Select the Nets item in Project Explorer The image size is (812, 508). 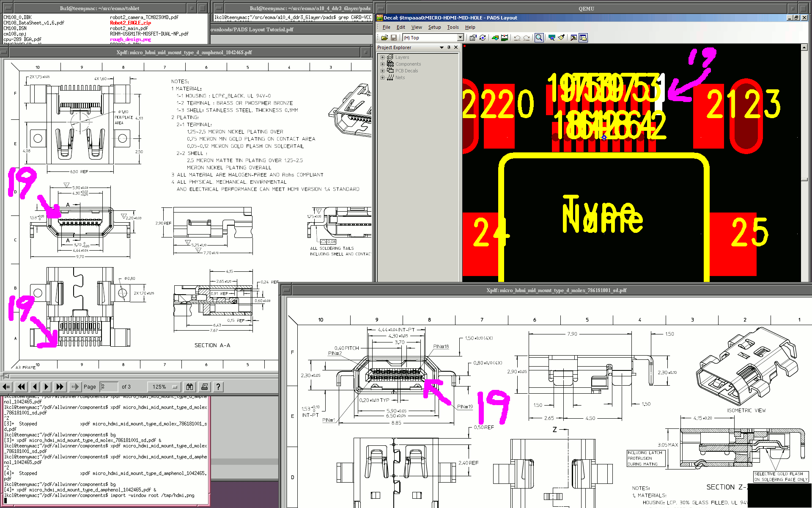pyautogui.click(x=400, y=77)
